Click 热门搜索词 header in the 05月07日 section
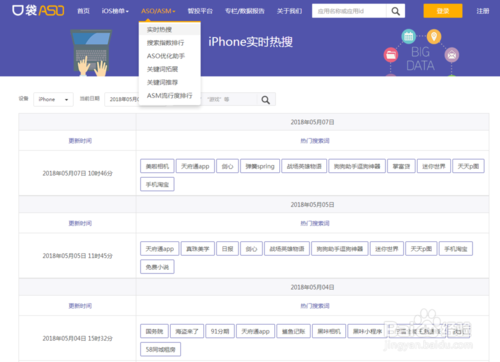 pyautogui.click(x=315, y=141)
